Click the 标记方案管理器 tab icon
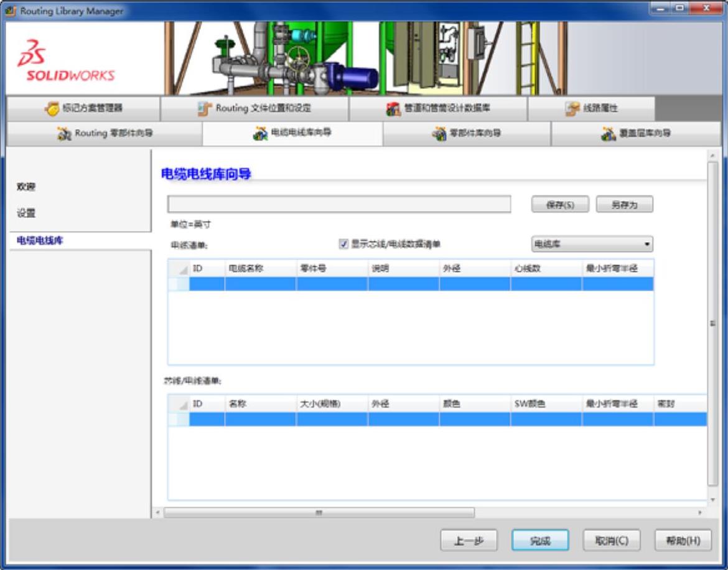This screenshot has width=728, height=570. point(52,108)
